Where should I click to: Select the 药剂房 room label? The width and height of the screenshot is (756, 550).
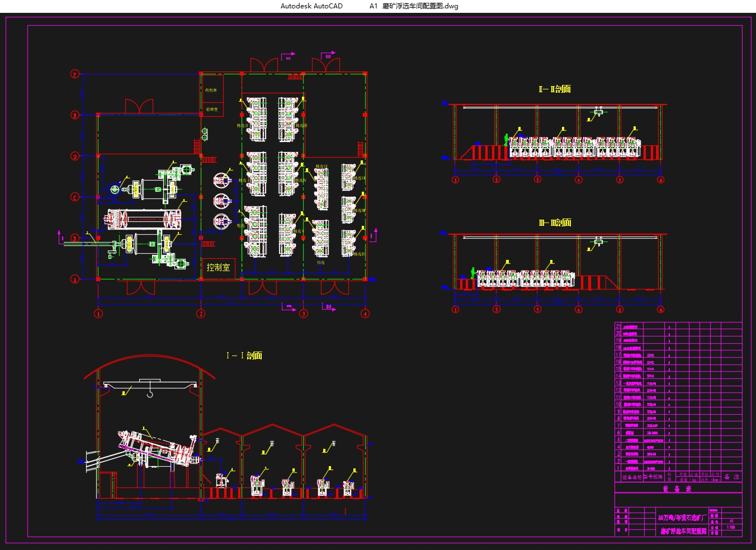211,90
